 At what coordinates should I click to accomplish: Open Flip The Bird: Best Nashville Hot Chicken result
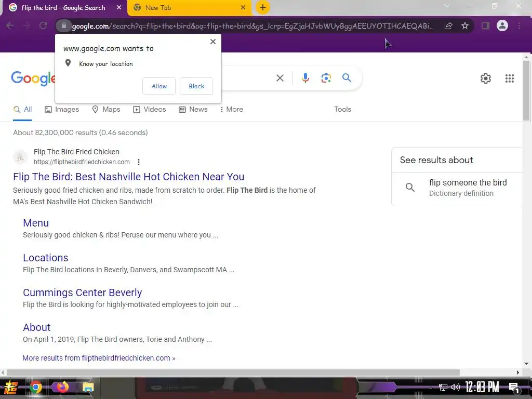point(129,177)
